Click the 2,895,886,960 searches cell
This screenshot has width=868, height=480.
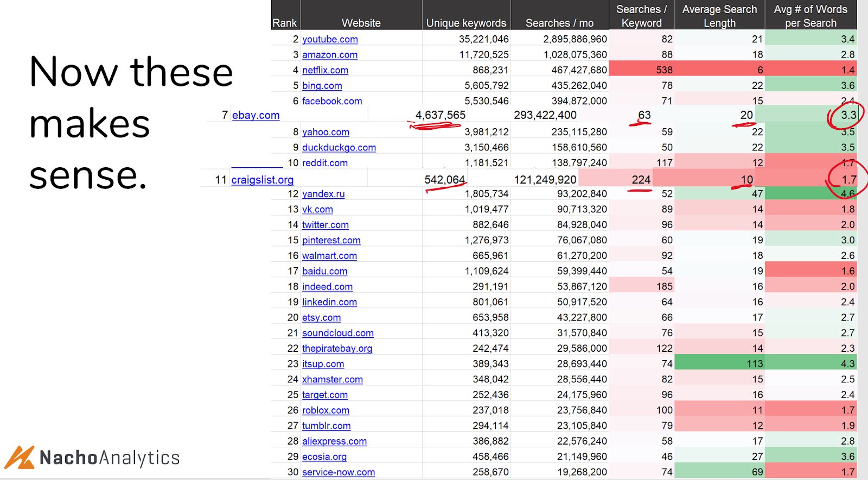560,39
